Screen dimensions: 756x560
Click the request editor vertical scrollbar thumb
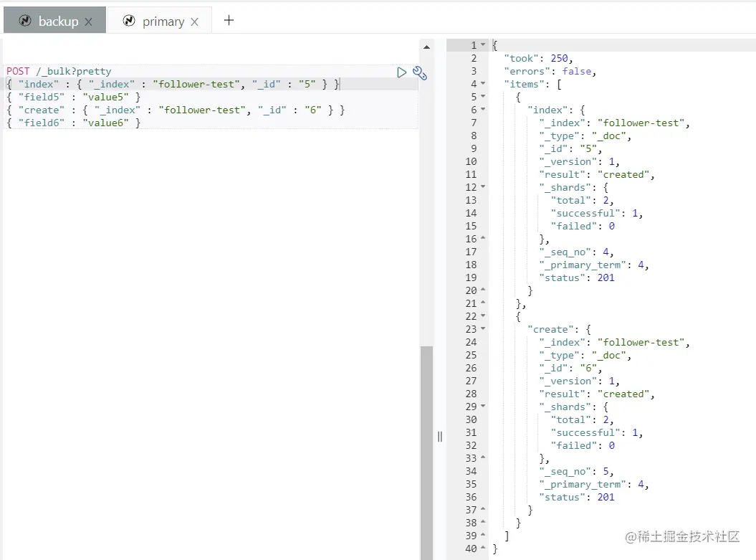[x=426, y=452]
